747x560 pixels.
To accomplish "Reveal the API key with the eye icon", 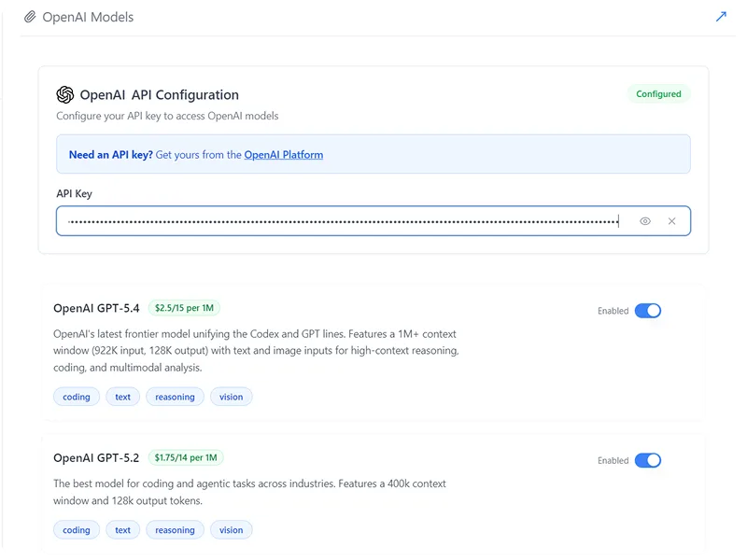I will (645, 221).
